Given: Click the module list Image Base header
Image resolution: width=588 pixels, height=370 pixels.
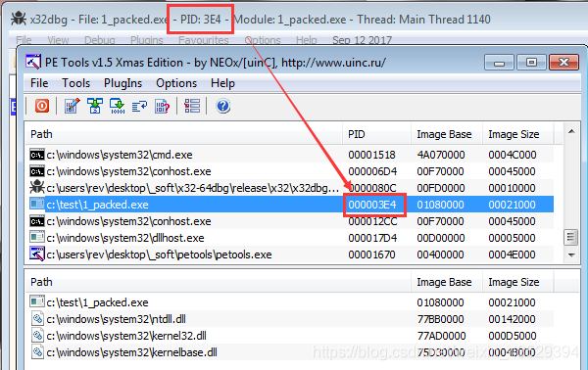Looking at the screenshot, I should 447,282.
